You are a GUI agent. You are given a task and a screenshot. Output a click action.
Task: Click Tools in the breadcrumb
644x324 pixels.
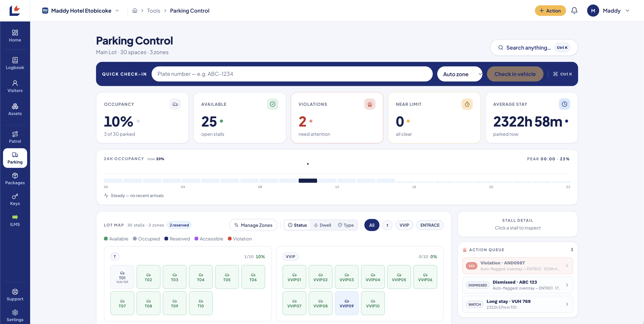click(153, 11)
